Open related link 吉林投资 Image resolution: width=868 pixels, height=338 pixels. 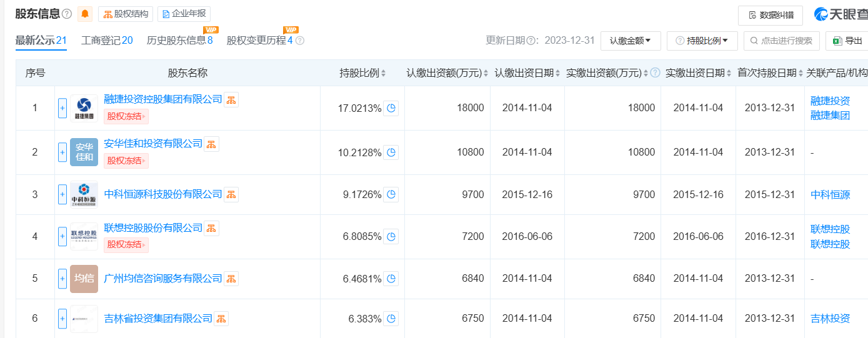coord(830,319)
